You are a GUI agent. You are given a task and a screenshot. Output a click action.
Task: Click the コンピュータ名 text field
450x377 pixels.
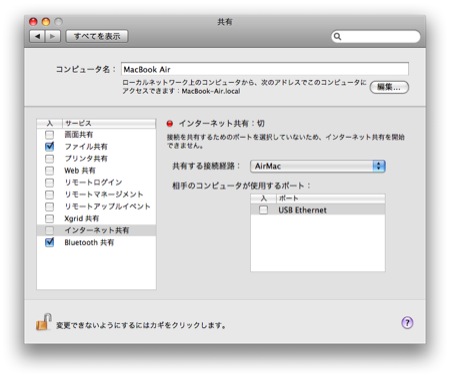(265, 69)
